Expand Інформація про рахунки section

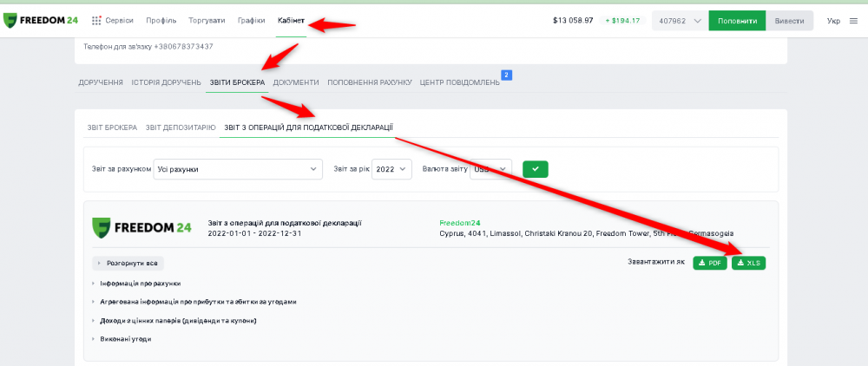pyautogui.click(x=140, y=283)
